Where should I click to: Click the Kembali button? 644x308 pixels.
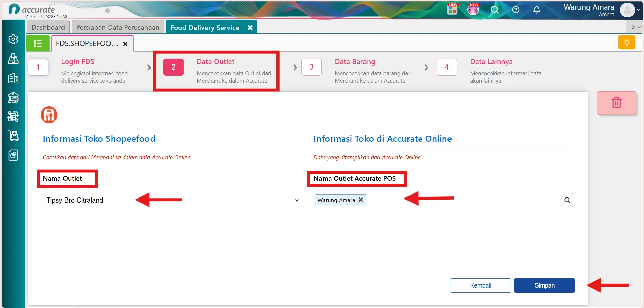point(481,285)
